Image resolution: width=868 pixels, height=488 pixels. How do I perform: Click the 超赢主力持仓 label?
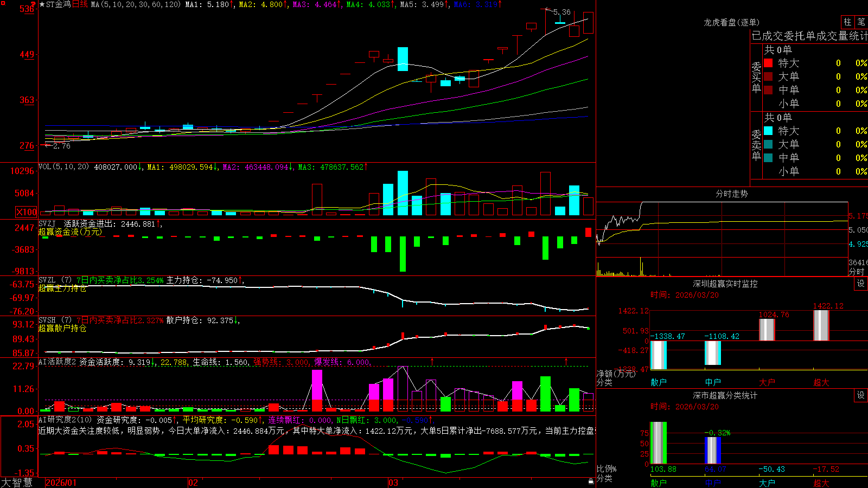[x=62, y=288]
